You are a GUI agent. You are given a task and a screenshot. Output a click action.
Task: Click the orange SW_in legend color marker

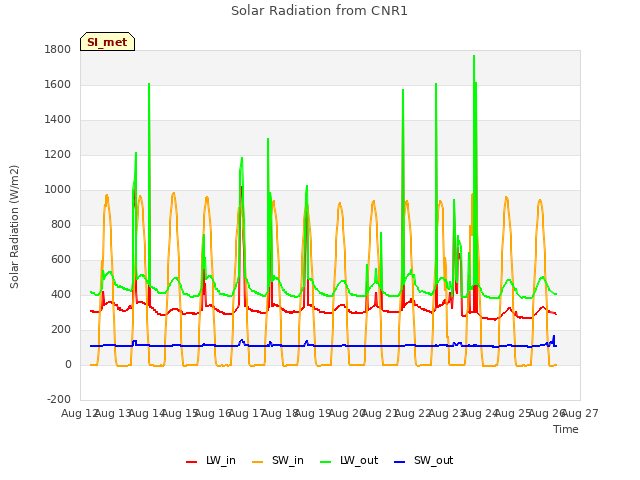tap(258, 462)
